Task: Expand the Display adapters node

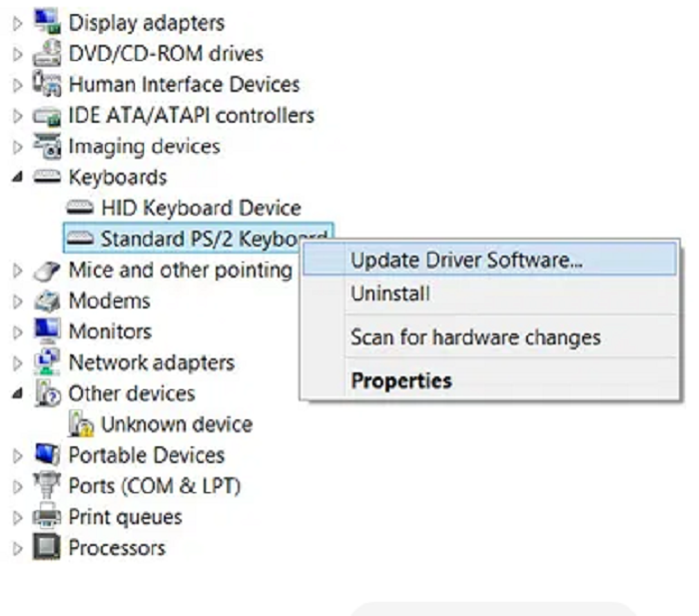Action: click(x=17, y=23)
